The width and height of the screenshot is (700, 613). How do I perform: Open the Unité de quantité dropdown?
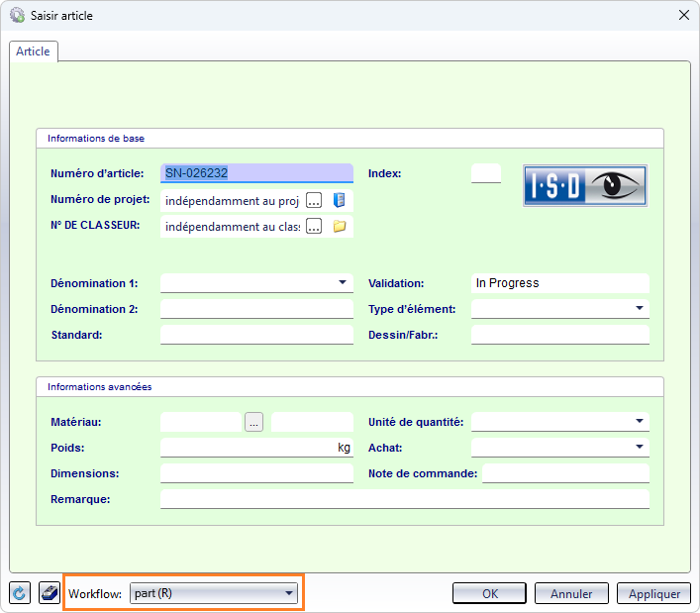coord(640,421)
